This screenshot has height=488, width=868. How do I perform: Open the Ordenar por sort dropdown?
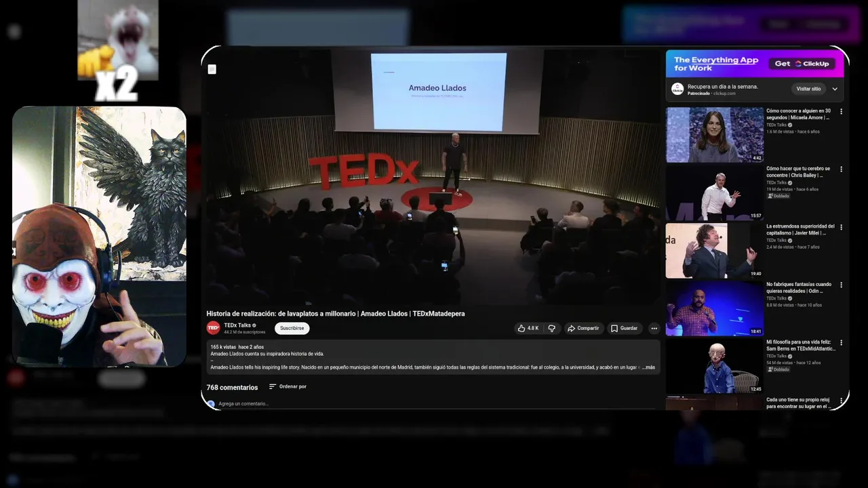[288, 386]
